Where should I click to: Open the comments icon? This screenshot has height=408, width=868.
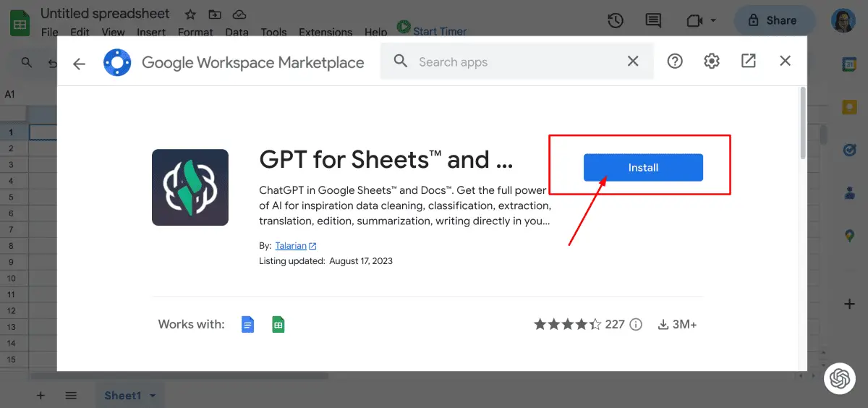(654, 21)
